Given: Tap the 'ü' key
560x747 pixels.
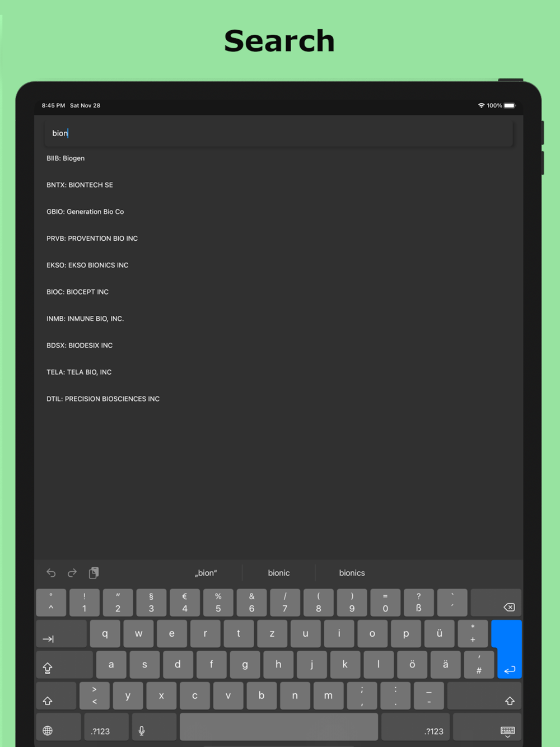Looking at the screenshot, I should (x=440, y=633).
